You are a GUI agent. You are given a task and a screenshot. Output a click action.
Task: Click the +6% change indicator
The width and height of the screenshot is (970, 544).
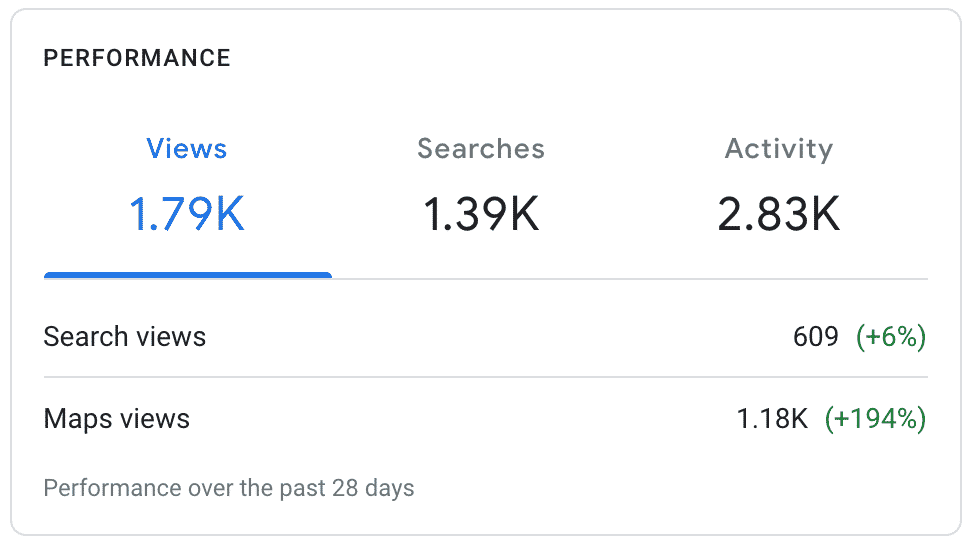pyautogui.click(x=891, y=337)
